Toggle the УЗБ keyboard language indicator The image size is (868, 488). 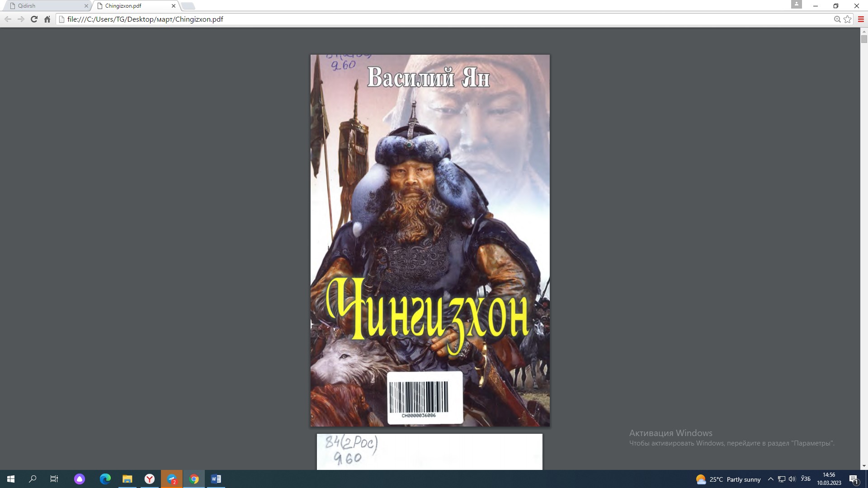(806, 479)
